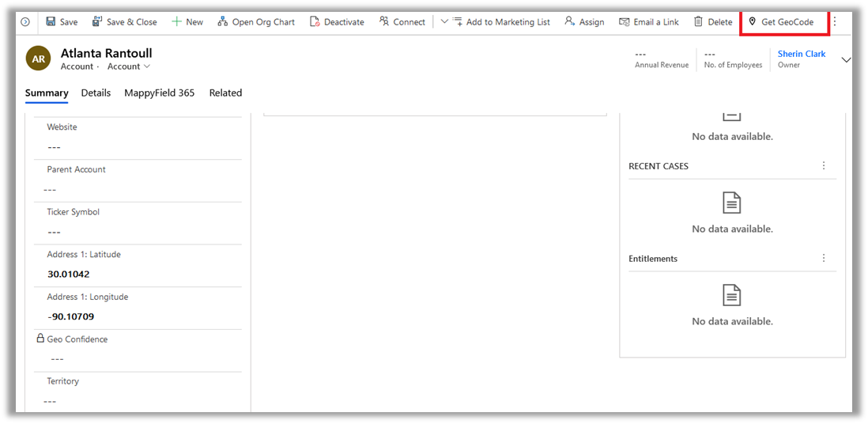Open owner Sherin Clark link
The height and width of the screenshot is (424, 868).
pos(801,54)
